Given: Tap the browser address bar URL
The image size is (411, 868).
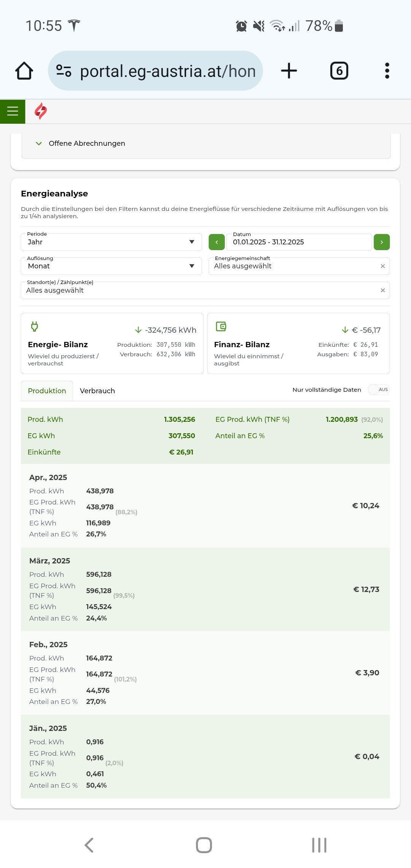Looking at the screenshot, I should click(x=167, y=71).
